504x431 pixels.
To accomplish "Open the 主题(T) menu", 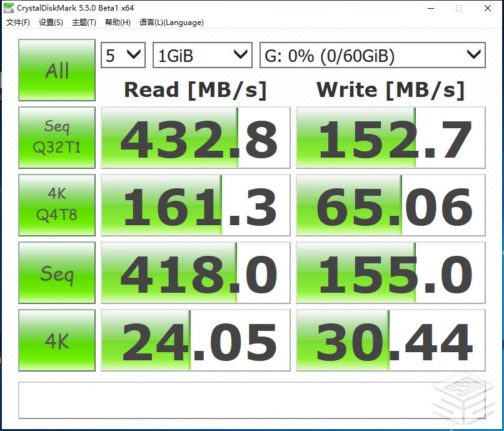I will (x=84, y=22).
